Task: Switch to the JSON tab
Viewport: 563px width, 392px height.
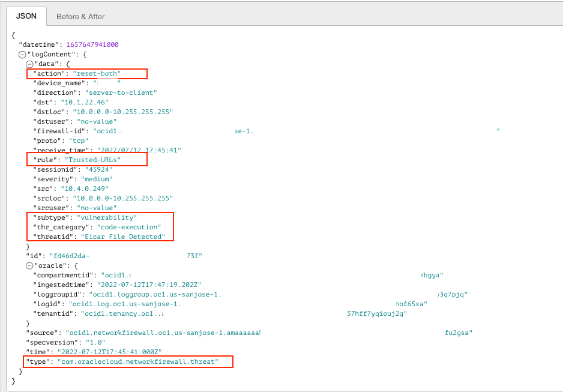Action: pos(26,16)
